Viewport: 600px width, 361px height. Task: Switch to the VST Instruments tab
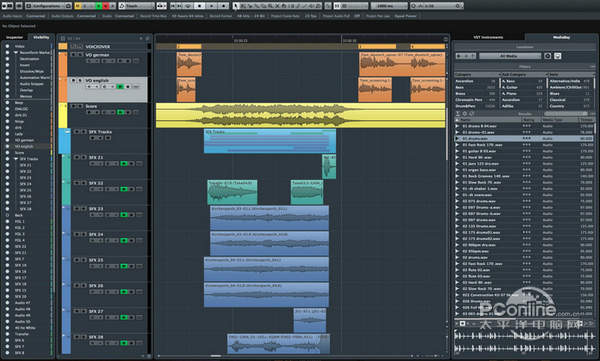click(x=488, y=37)
